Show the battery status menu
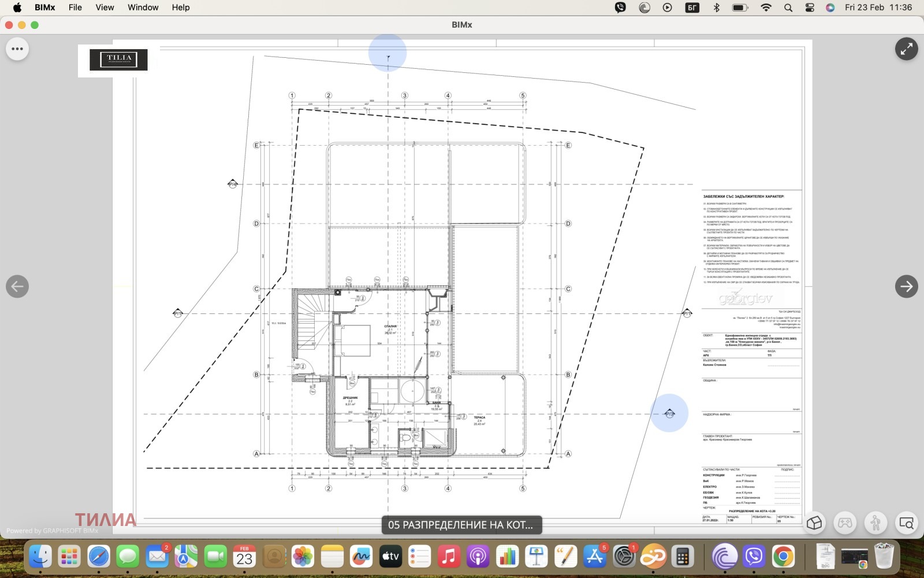This screenshot has height=578, width=924. tap(740, 8)
